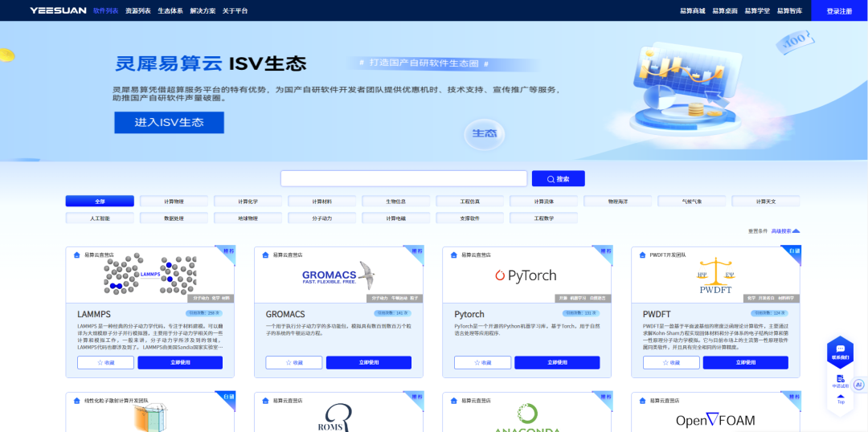This screenshot has width=868, height=432.
Task: Open the 软件列表 menu
Action: (x=106, y=10)
